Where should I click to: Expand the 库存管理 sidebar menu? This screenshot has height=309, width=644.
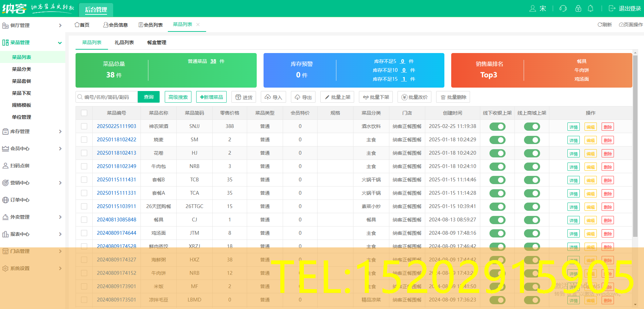click(32, 131)
